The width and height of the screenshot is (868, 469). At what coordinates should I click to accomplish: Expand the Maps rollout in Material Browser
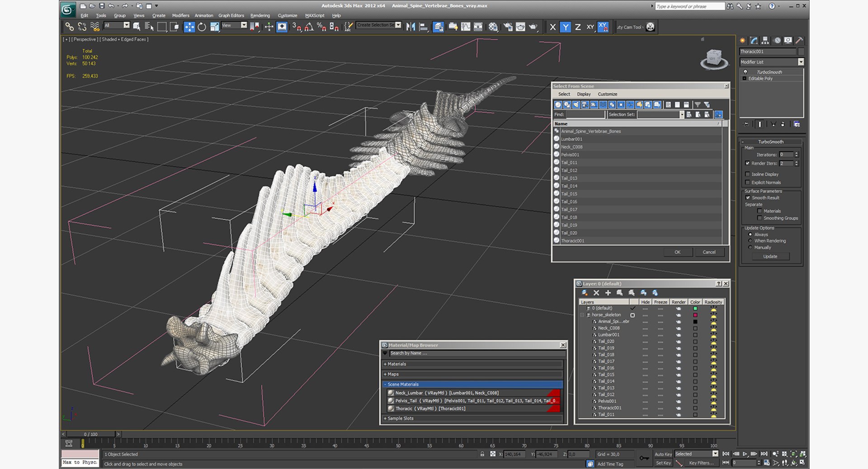pyautogui.click(x=472, y=374)
